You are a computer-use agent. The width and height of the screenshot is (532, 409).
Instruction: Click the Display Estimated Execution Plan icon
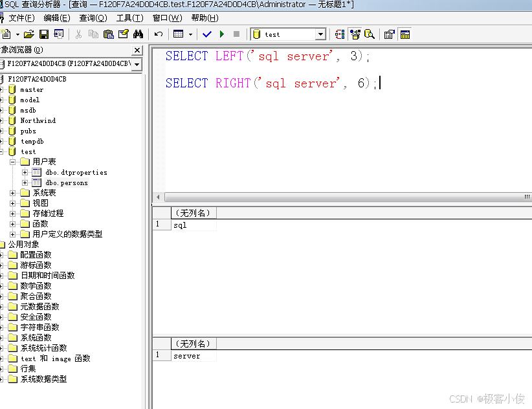coord(340,34)
